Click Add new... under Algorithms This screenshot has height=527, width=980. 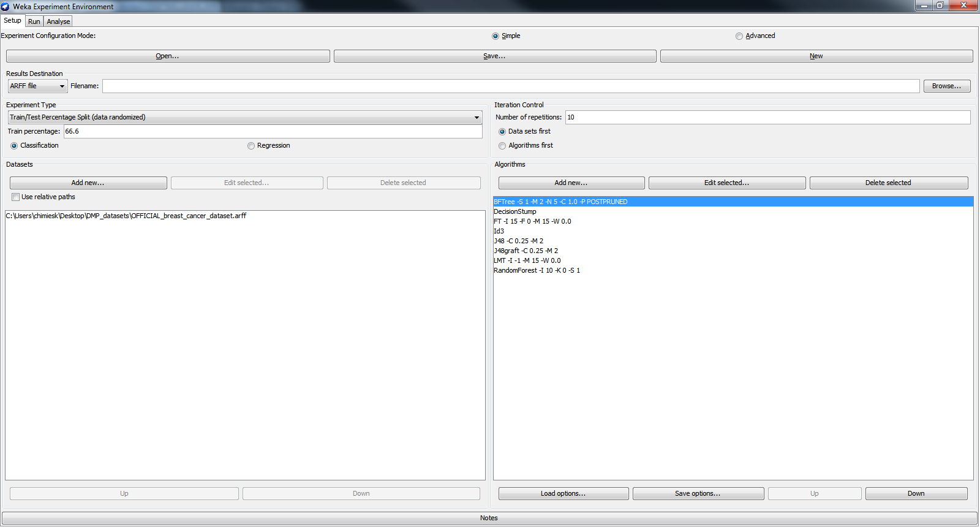[571, 183]
